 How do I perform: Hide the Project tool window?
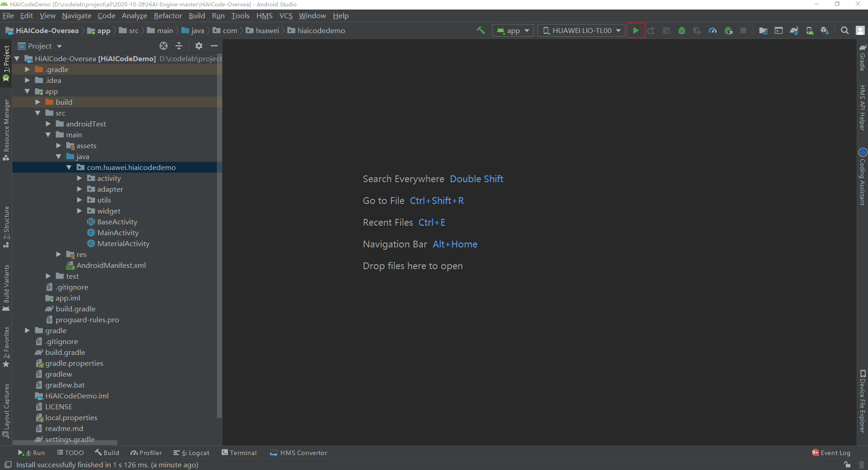point(214,46)
